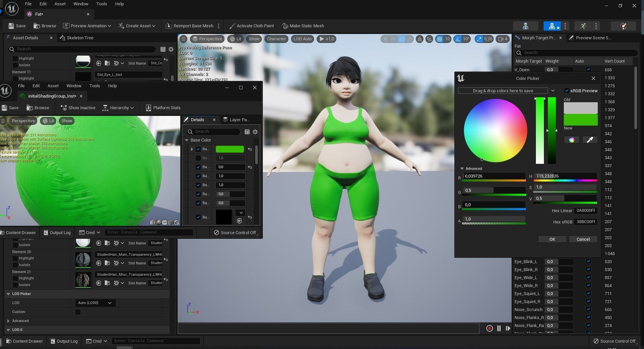
Task: Switch to Skeleton Tree tab
Action: [77, 38]
